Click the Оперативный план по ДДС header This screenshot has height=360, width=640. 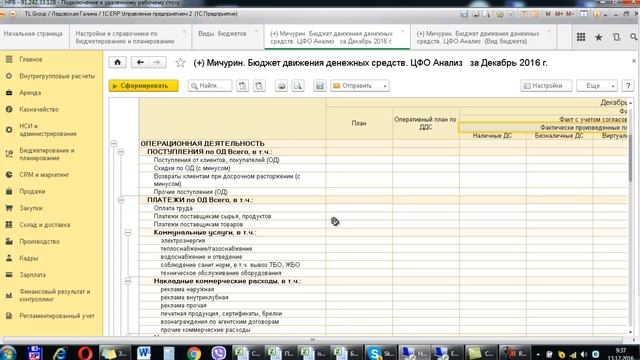pyautogui.click(x=426, y=123)
